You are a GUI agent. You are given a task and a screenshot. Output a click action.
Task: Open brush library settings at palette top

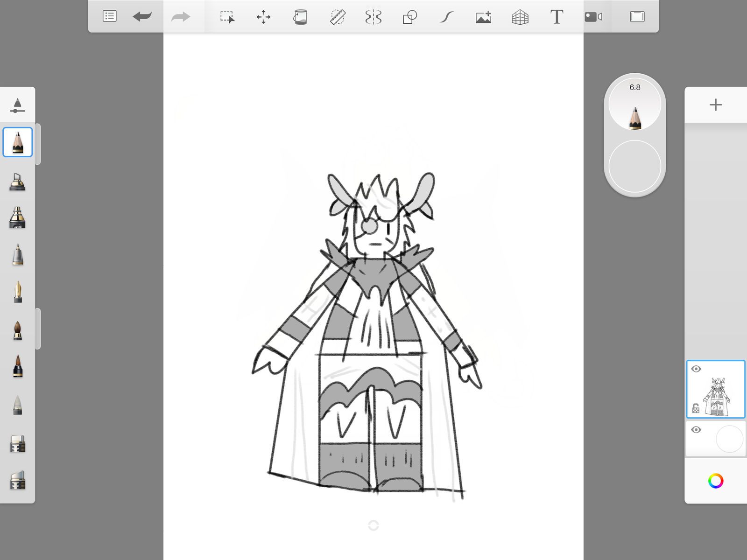(17, 105)
